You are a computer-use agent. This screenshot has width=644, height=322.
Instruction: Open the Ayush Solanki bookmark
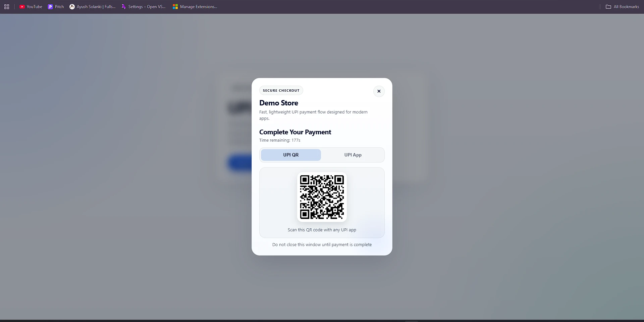click(93, 7)
